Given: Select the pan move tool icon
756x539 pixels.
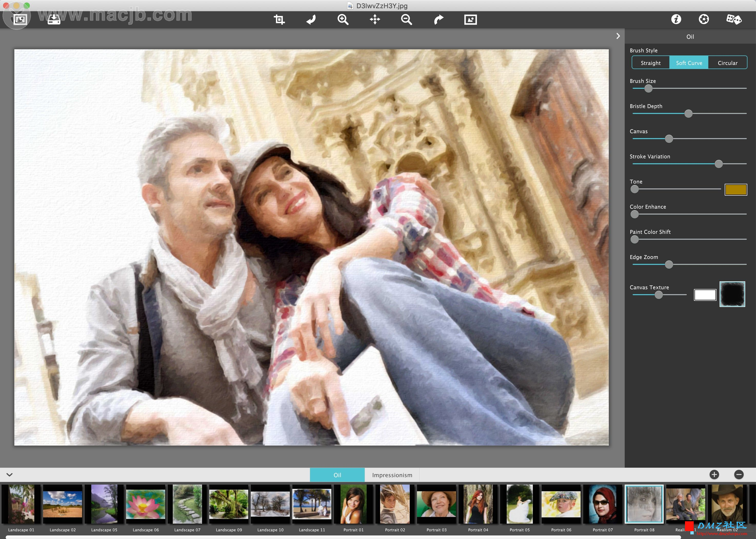Looking at the screenshot, I should [x=375, y=20].
